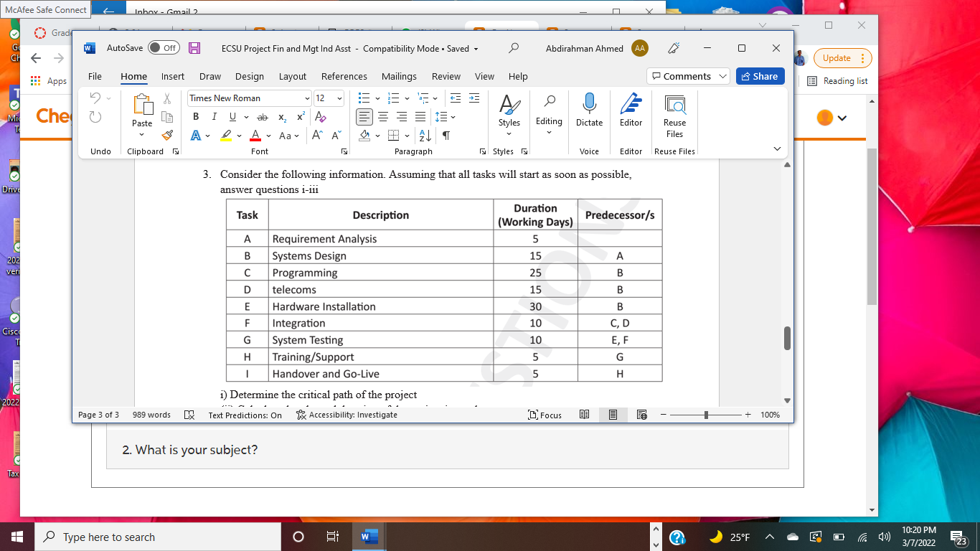Open the AA account avatar
This screenshot has width=980, height=551.
tap(640, 48)
